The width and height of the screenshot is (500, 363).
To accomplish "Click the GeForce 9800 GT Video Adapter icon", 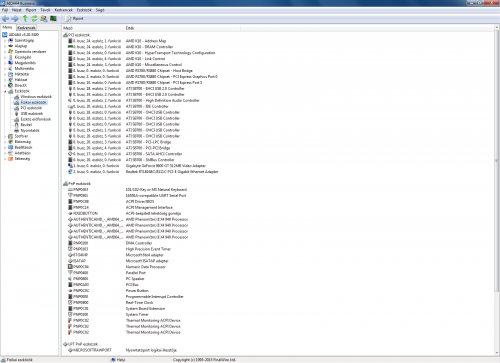I will (x=70, y=166).
